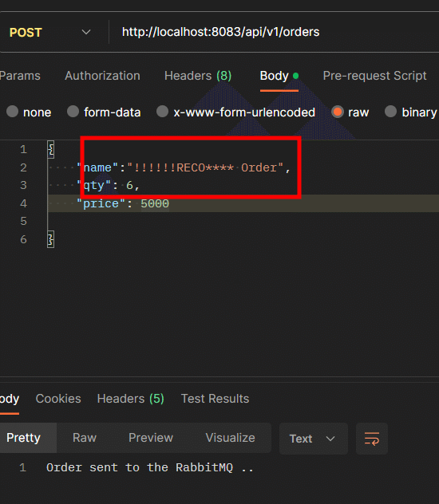Image resolution: width=439 pixels, height=504 pixels.
Task: Click the request URL field
Action: point(220,32)
